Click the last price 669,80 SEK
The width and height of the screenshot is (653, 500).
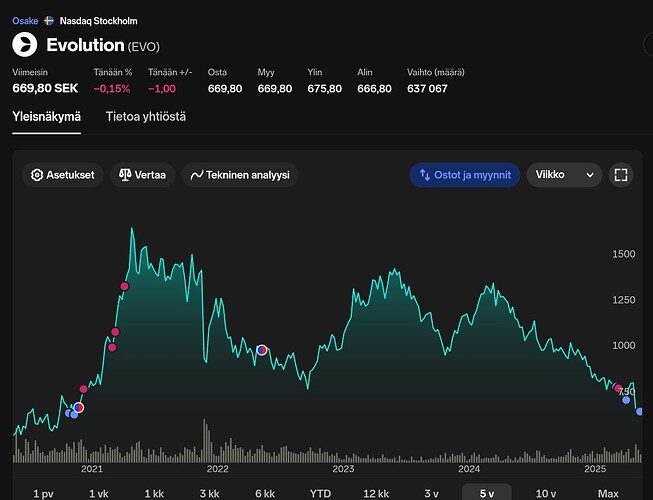coord(45,88)
